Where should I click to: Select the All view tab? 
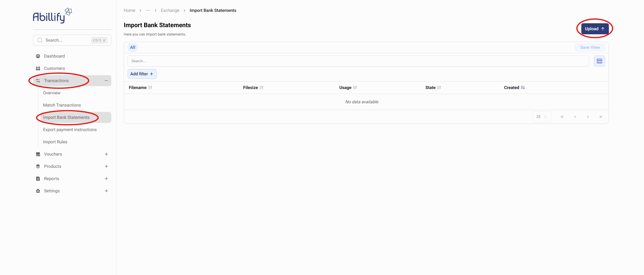tap(133, 47)
